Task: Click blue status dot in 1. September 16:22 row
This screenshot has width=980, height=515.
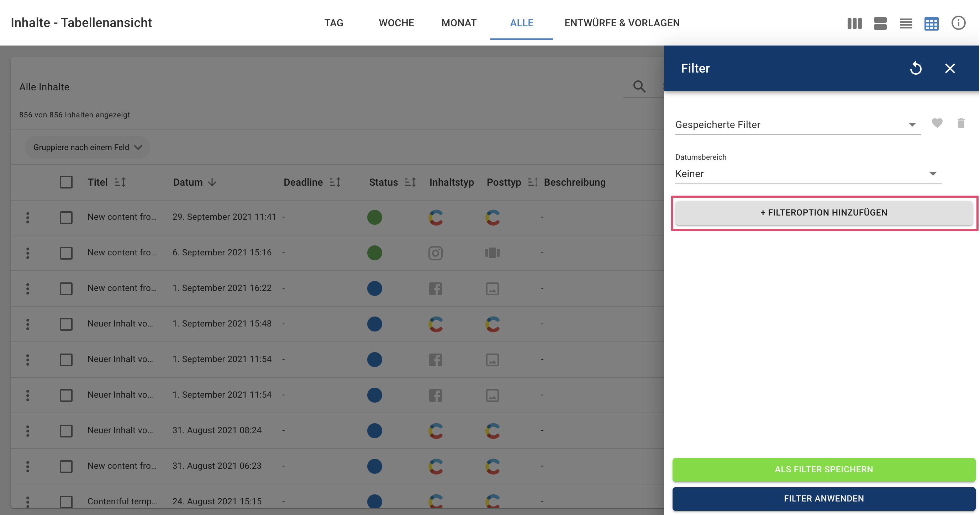Action: (x=374, y=288)
